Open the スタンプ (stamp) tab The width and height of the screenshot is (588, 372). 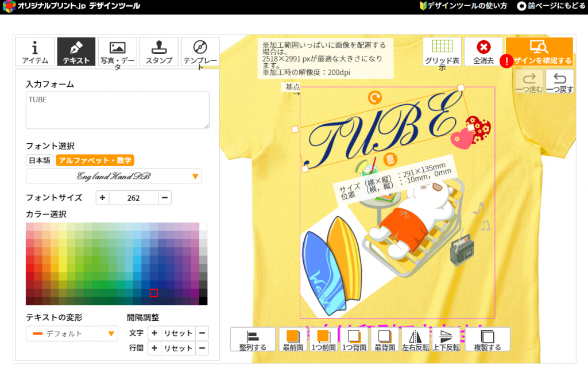[158, 51]
